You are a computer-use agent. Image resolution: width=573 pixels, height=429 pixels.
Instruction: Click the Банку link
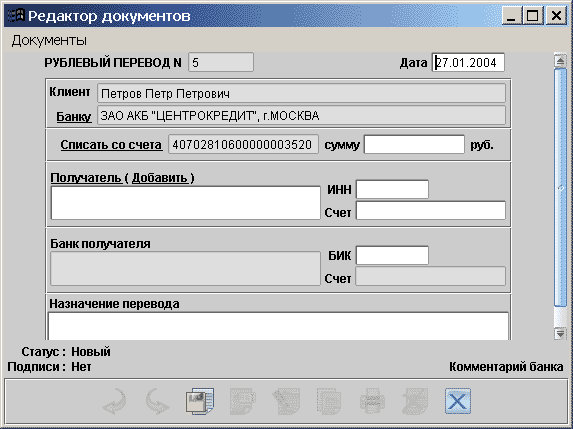point(73,117)
